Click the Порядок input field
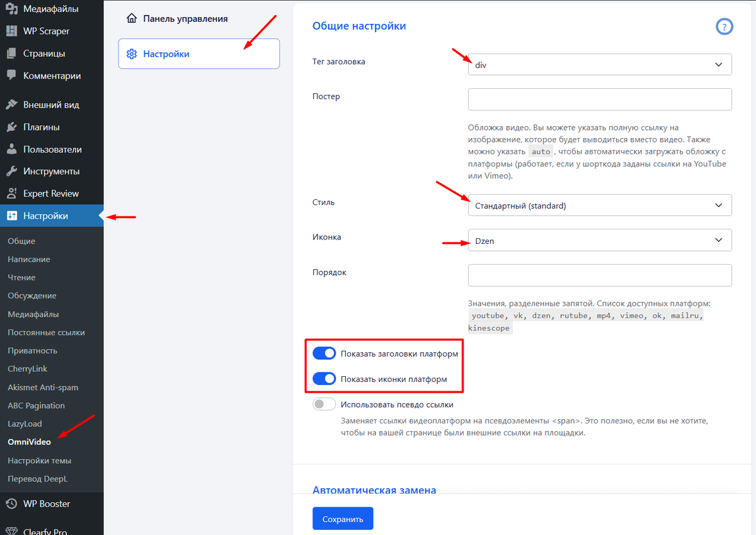Screen dimensions: 756x535 [600, 275]
